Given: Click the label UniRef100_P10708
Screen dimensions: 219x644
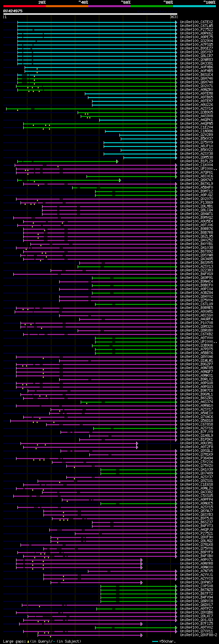Looking at the screenshot, I should tap(196, 323).
